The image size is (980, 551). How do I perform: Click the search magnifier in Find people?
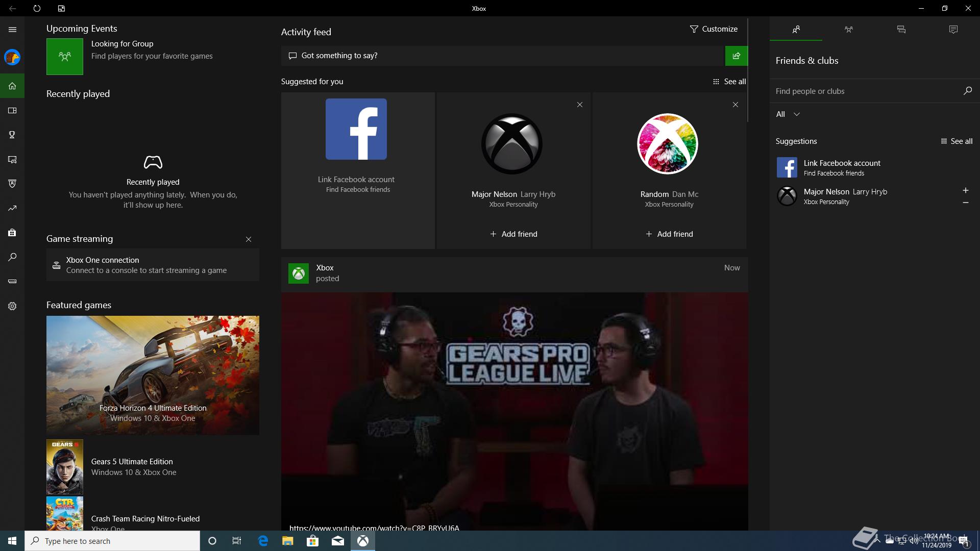(x=967, y=91)
